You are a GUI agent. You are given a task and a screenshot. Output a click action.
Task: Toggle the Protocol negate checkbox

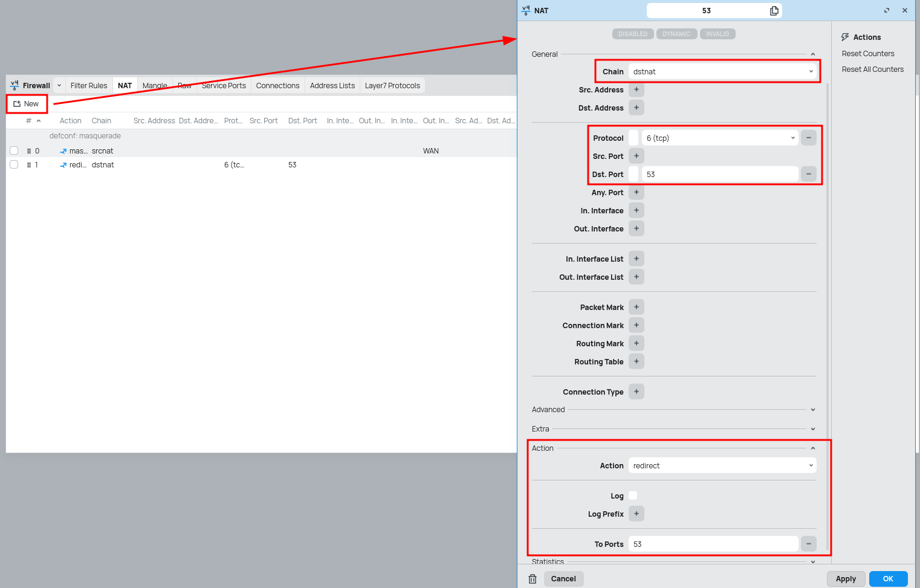(633, 138)
